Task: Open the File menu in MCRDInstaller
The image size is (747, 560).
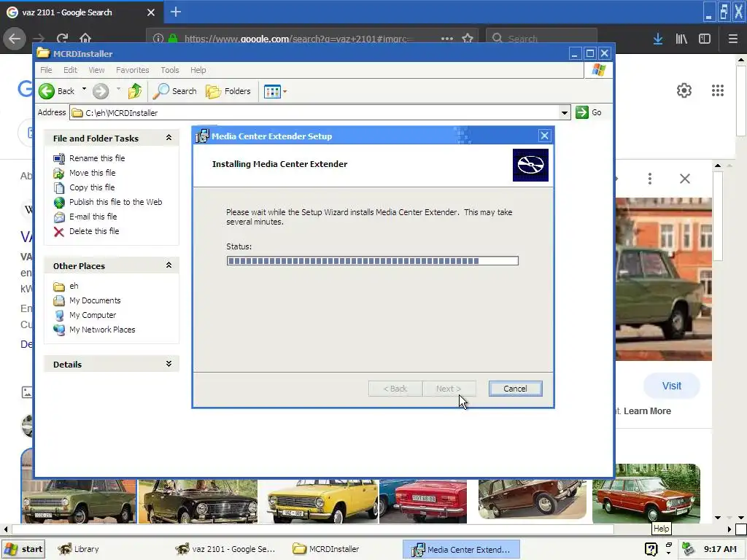Action: tap(46, 70)
